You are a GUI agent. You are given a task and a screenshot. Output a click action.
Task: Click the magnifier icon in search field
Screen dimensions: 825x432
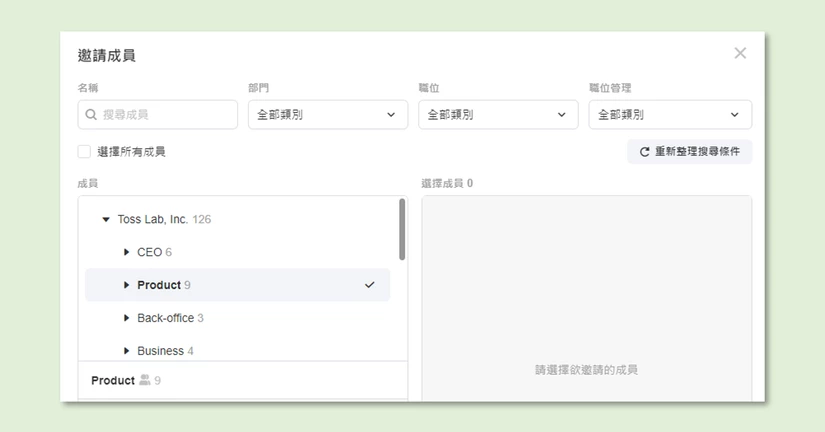91,115
